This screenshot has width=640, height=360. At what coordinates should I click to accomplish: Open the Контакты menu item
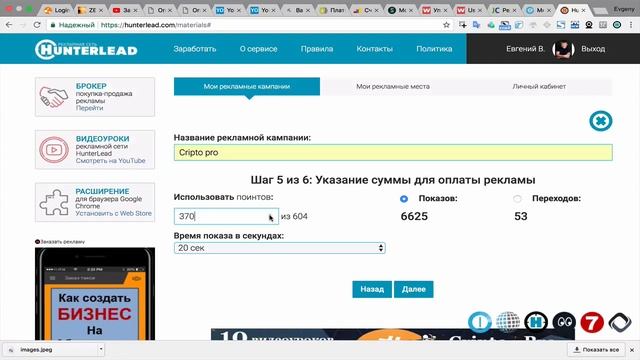(374, 49)
